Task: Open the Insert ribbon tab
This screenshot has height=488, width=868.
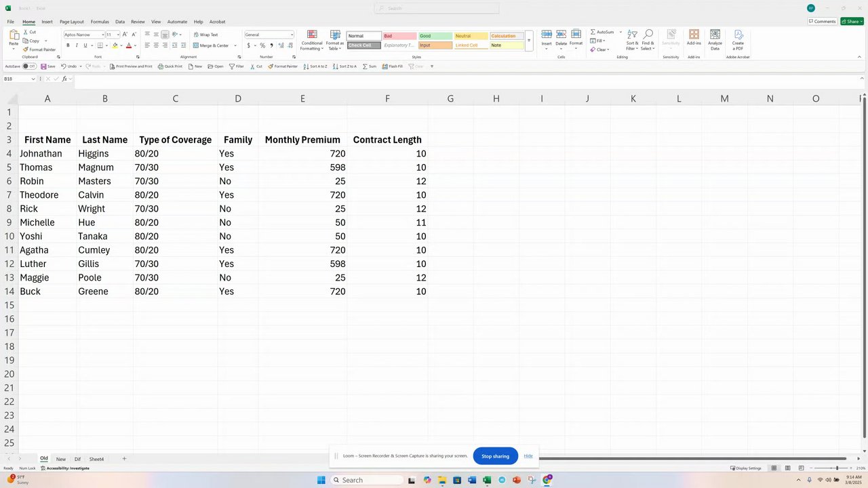Action: [x=47, y=22]
